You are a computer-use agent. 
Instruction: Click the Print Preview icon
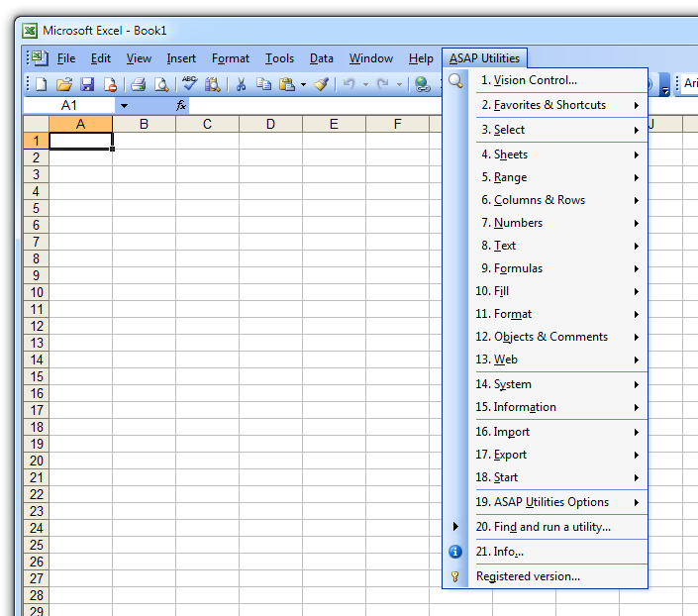160,85
